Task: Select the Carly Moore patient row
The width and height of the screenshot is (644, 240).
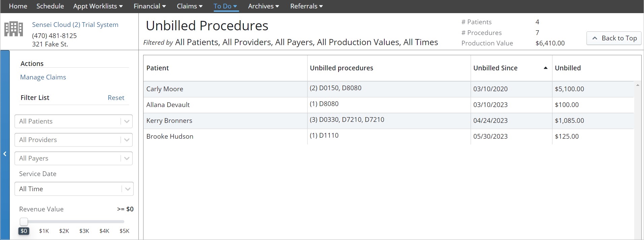Action: tap(388, 89)
